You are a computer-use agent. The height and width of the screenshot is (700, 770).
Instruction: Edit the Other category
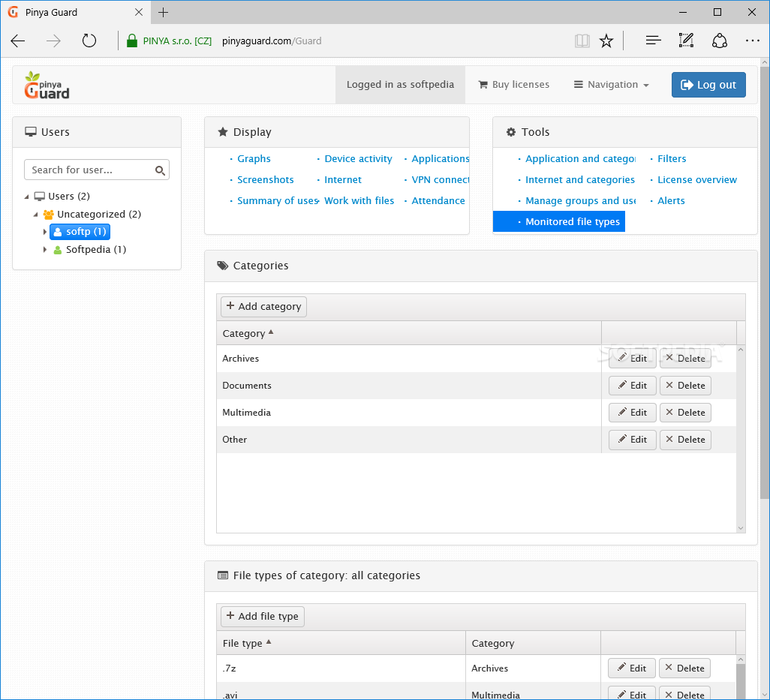(x=632, y=440)
